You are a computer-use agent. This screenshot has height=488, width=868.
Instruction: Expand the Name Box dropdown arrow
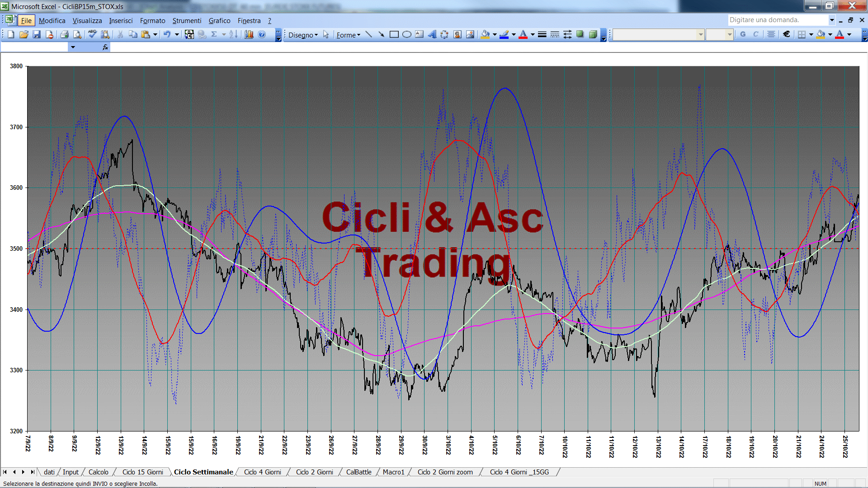(x=72, y=47)
